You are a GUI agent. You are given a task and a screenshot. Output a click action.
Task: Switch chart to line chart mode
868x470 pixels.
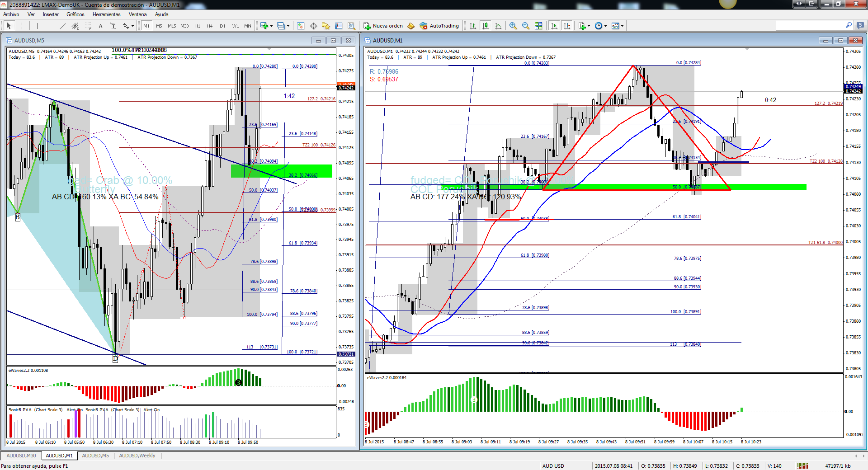coord(498,26)
